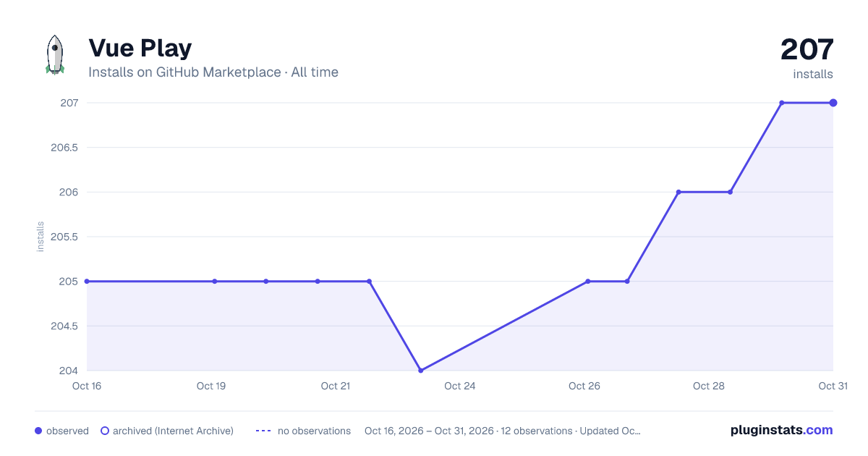Image resolution: width=868 pixels, height=456 pixels.
Task: Click the Oct 31 x-axis label
Action: click(x=833, y=386)
